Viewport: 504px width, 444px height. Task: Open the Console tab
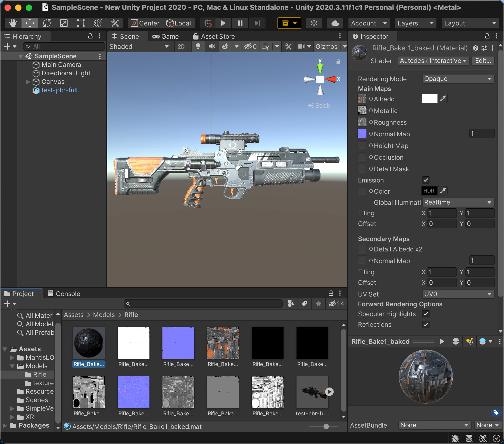coord(64,294)
